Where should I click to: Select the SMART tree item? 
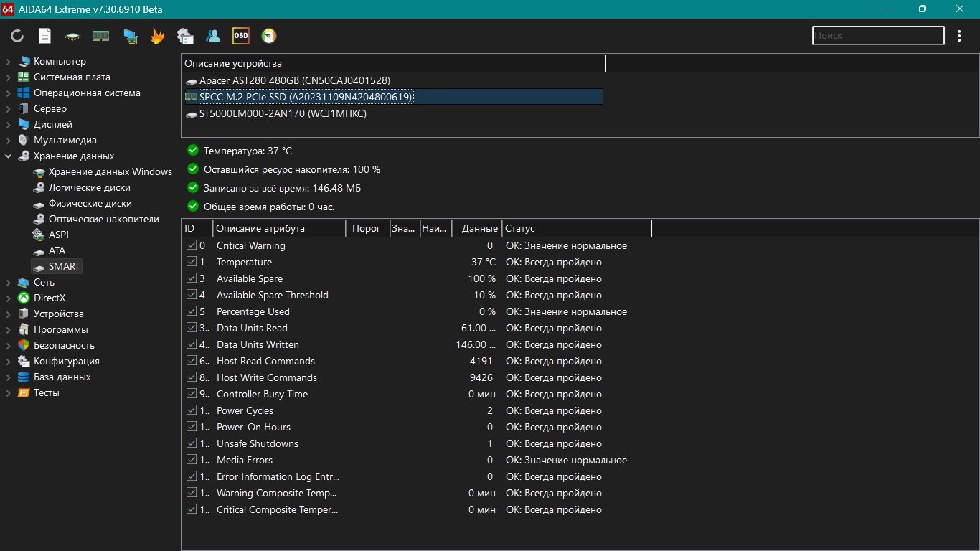click(x=57, y=267)
